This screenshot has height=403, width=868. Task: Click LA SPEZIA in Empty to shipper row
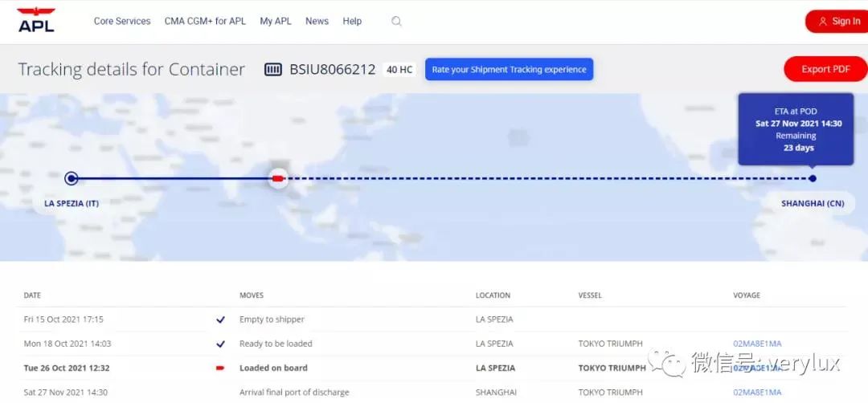click(x=494, y=320)
